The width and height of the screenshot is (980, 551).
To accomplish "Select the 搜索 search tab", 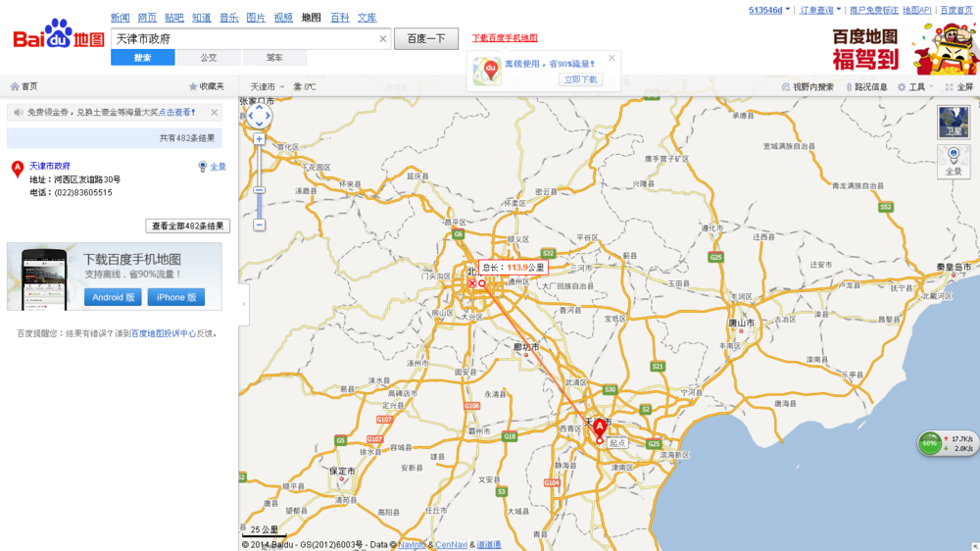I will [142, 58].
